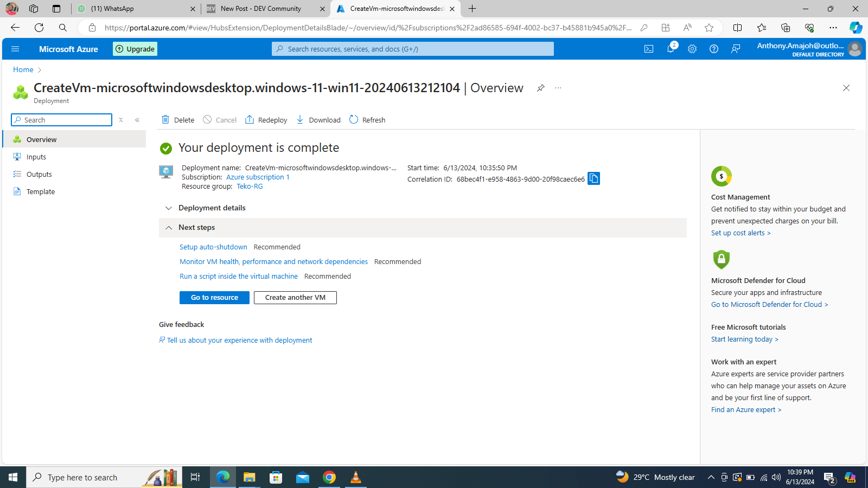Open the Microsoft Store taskbar icon
The height and width of the screenshot is (488, 868).
point(276,477)
